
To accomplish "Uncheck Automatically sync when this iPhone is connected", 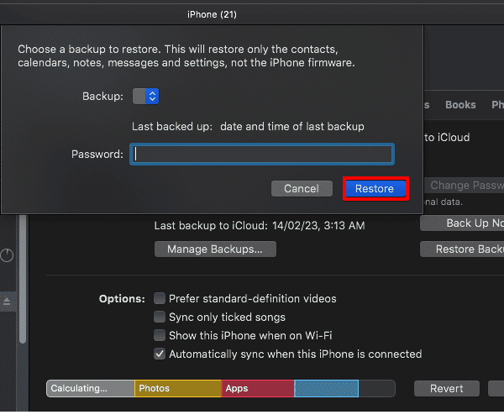I will [160, 354].
